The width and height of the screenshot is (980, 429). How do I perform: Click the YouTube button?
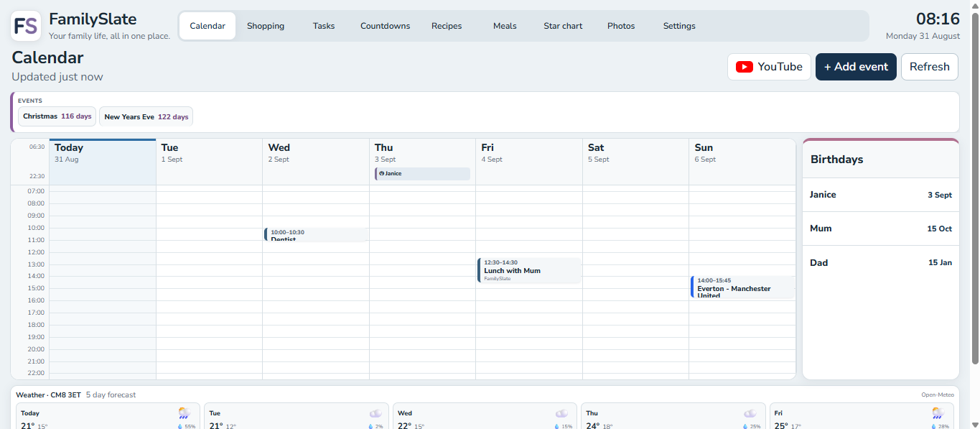[769, 67]
